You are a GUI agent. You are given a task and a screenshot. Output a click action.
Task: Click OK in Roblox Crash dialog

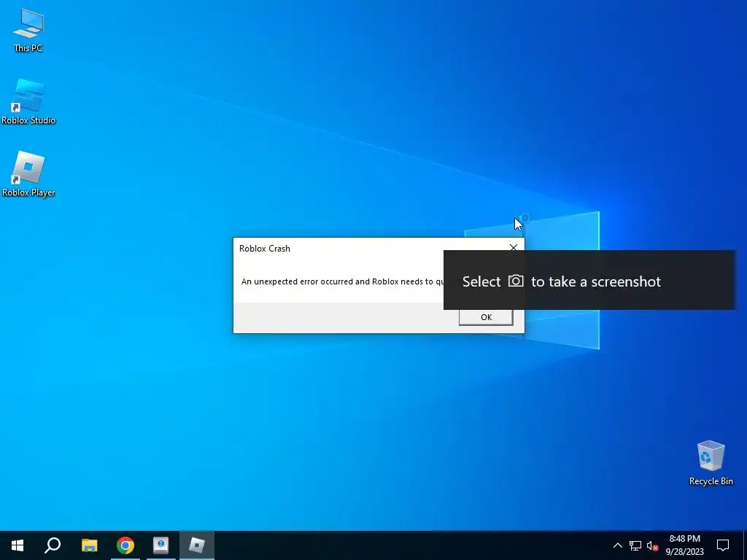[486, 317]
